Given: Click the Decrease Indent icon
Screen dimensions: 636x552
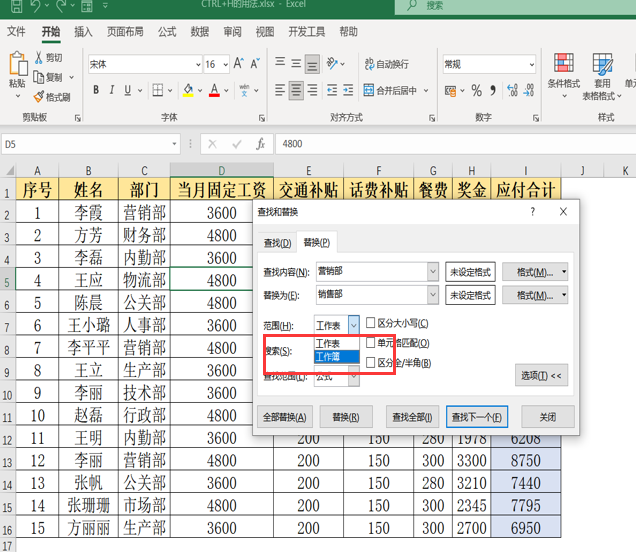Looking at the screenshot, I should click(x=332, y=90).
